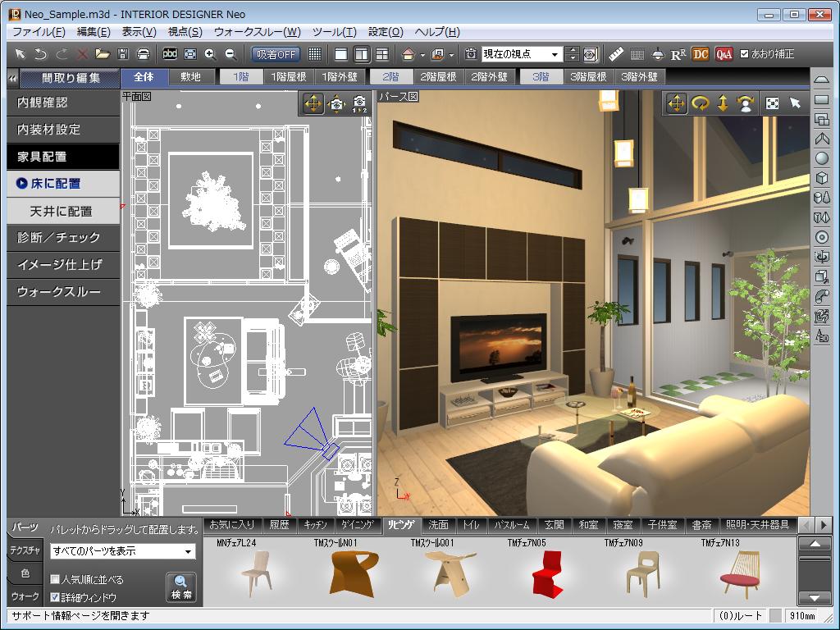Image resolution: width=840 pixels, height=630 pixels.
Task: Click the ruler measure tool icon
Action: pyautogui.click(x=617, y=54)
